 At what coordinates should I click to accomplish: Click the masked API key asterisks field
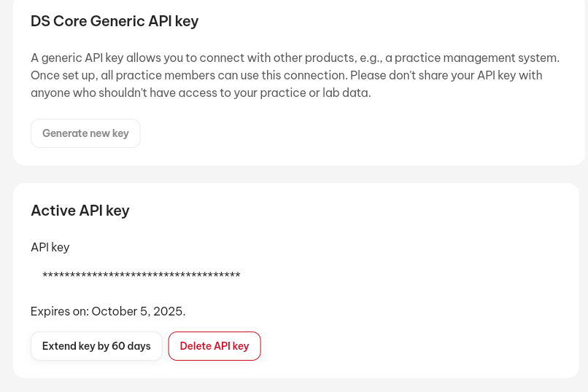(142, 276)
